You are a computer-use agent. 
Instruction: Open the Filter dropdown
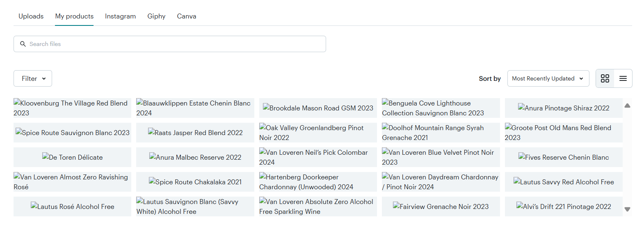[33, 78]
